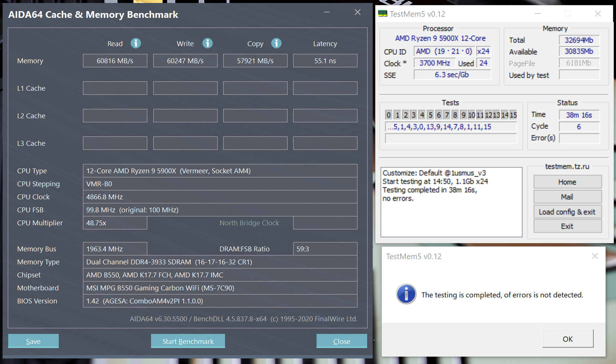Click the North Bridge Clock label
The image size is (616, 364).
pyautogui.click(x=249, y=223)
